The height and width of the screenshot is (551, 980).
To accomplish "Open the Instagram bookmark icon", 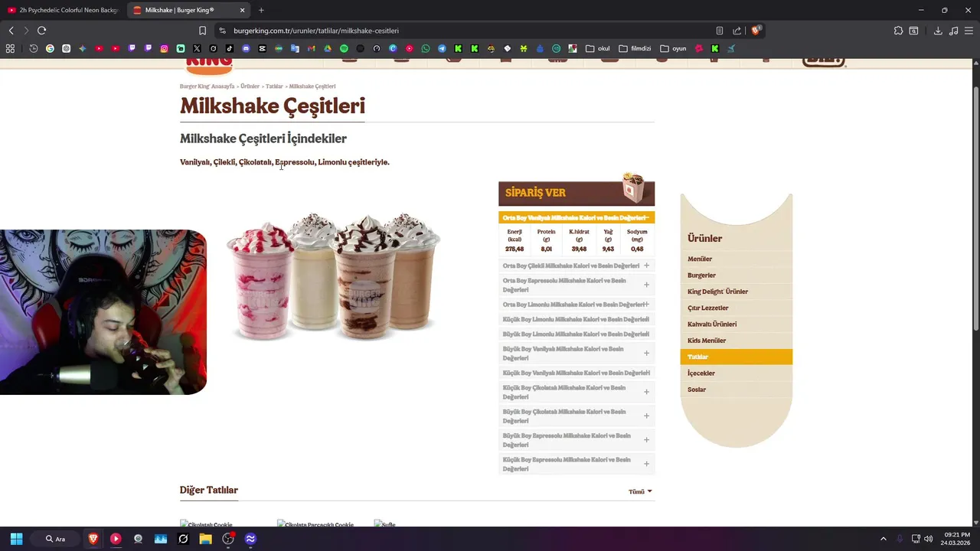I will tap(164, 48).
